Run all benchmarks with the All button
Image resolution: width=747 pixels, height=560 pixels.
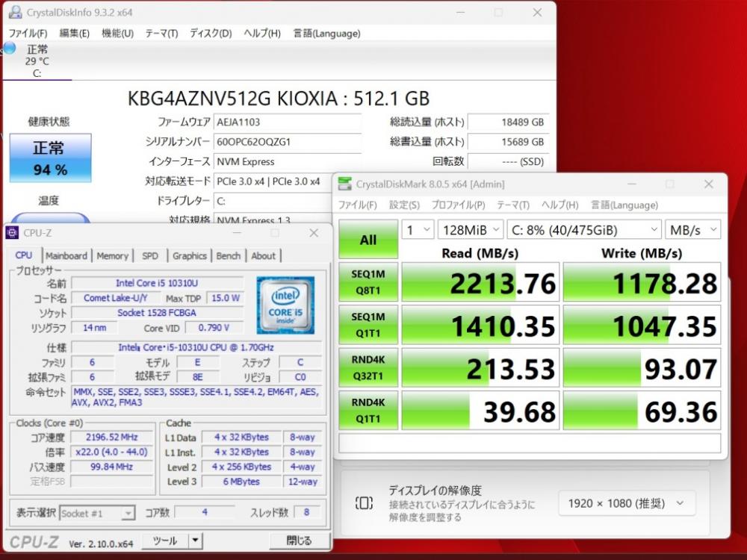[x=368, y=240]
